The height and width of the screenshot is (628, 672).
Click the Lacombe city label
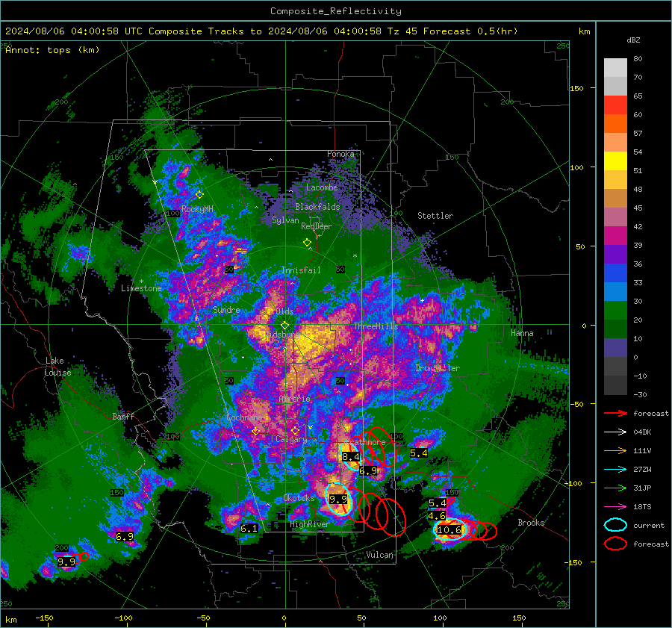pyautogui.click(x=322, y=187)
